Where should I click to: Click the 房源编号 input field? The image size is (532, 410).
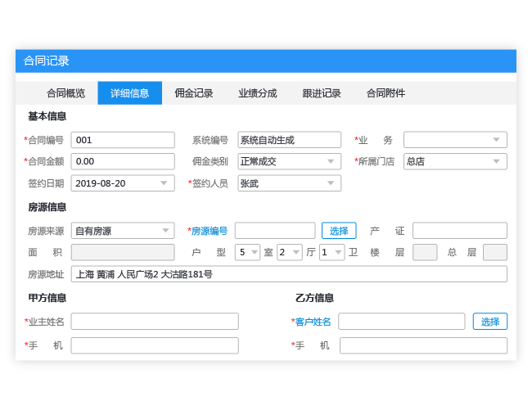pos(275,231)
